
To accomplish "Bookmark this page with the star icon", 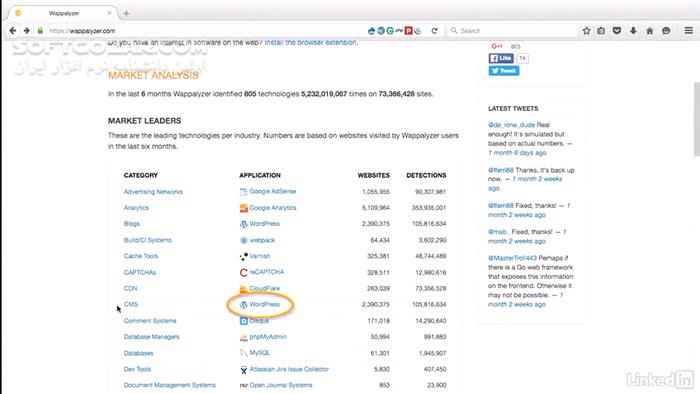I will click(587, 31).
